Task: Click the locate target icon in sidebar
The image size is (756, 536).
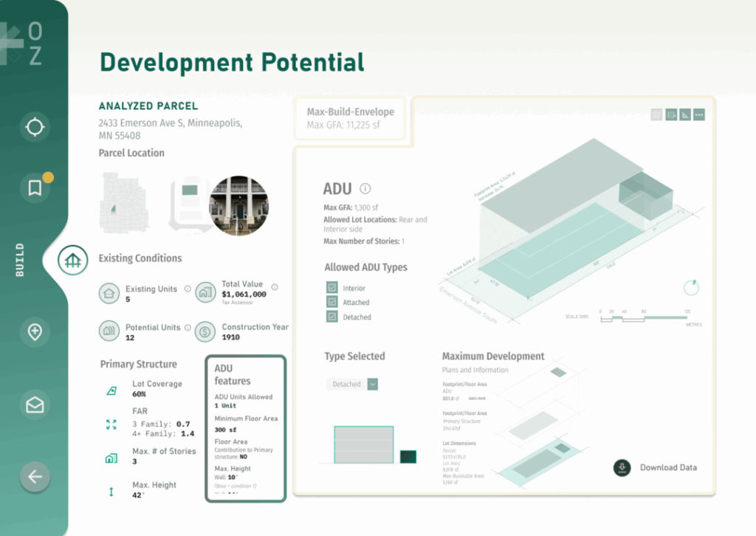Action: click(x=35, y=127)
